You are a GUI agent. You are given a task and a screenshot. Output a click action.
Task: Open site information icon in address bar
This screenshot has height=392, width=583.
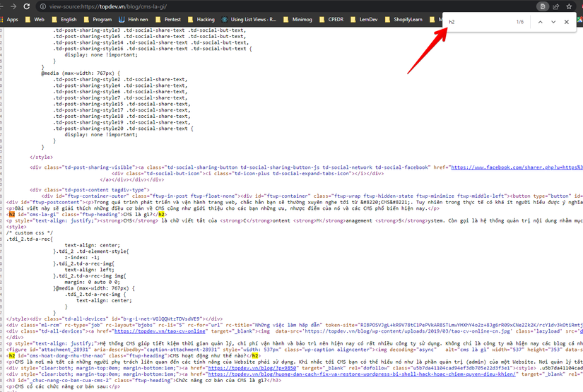coord(43,6)
